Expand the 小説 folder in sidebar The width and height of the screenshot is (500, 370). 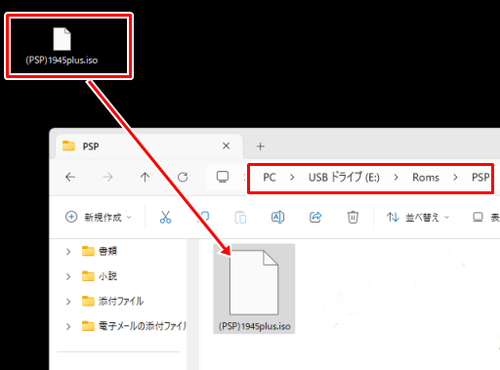point(68,276)
